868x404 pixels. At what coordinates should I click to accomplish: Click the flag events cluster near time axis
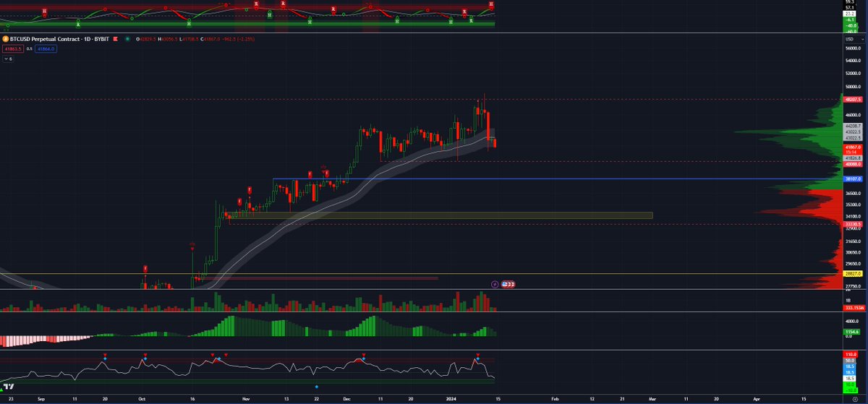pyautogui.click(x=509, y=284)
